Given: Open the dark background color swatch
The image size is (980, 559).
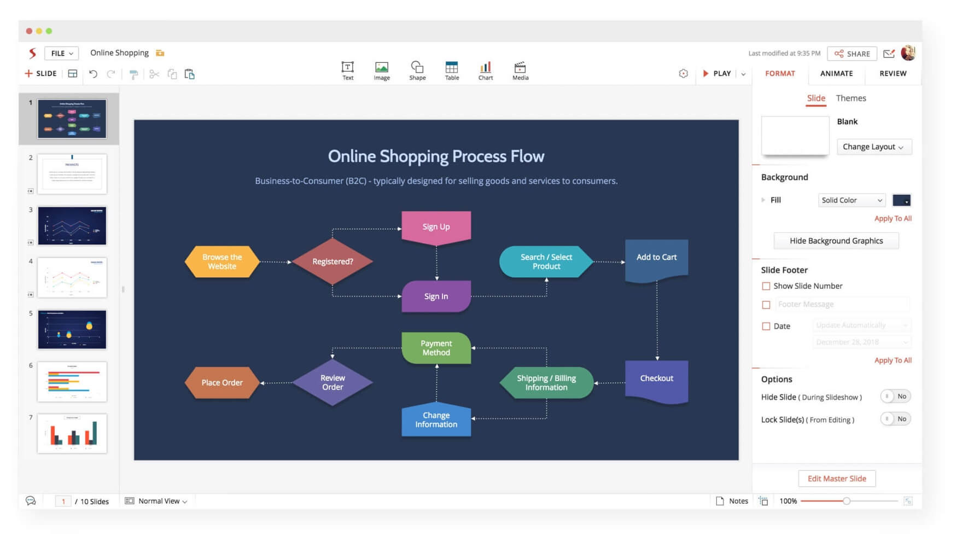Looking at the screenshot, I should (x=901, y=200).
